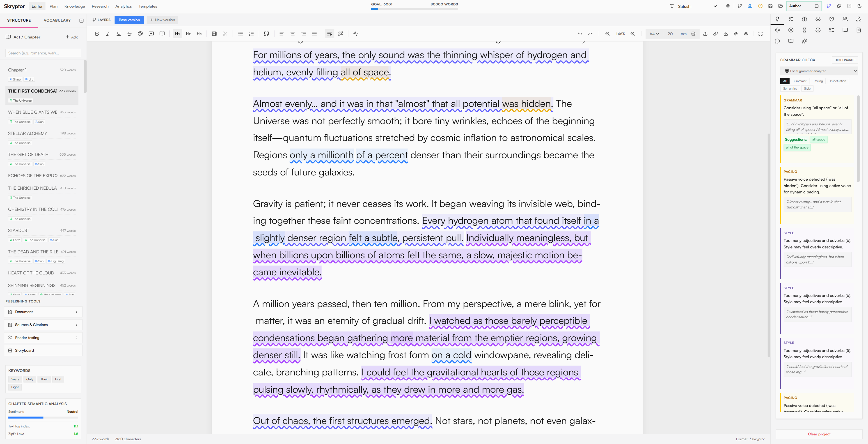This screenshot has width=868, height=444.
Task: Align text to the left
Action: [282, 34]
